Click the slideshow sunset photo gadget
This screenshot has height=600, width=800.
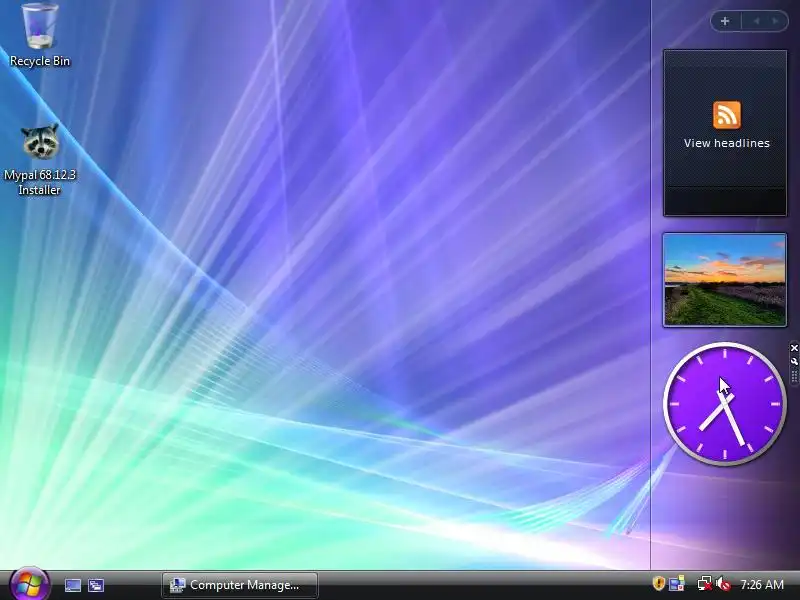(x=724, y=280)
